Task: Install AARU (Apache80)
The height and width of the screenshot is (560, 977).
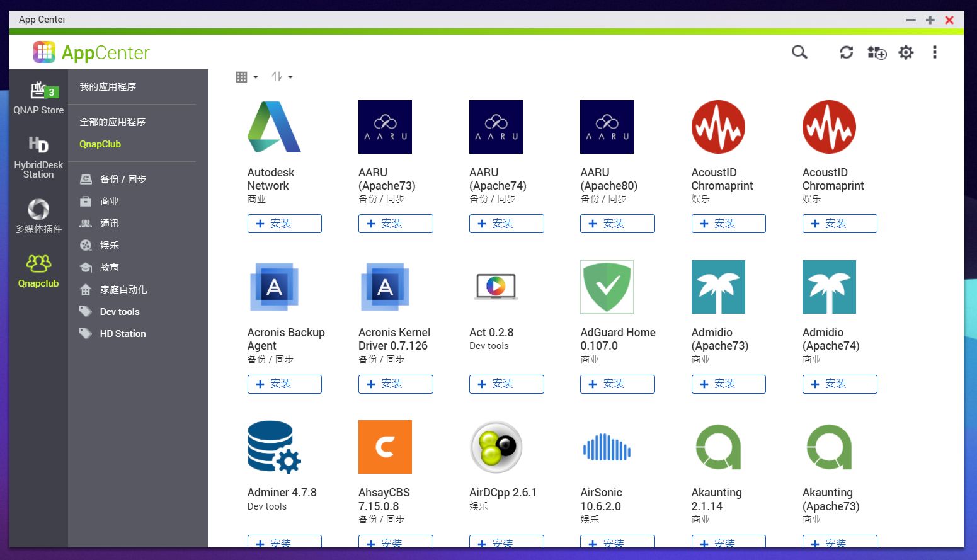Action: [x=617, y=224]
